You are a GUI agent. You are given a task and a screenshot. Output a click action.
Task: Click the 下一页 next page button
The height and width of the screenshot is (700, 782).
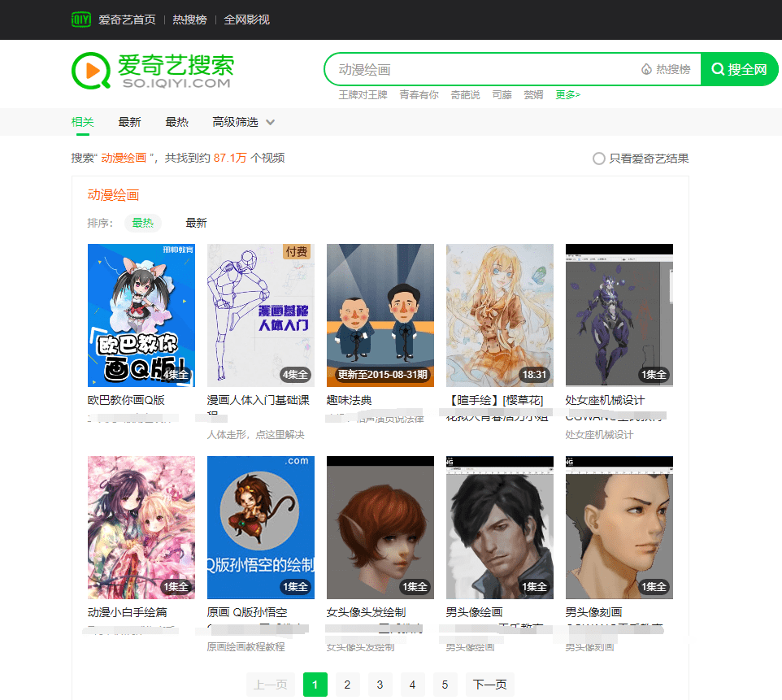[490, 685]
